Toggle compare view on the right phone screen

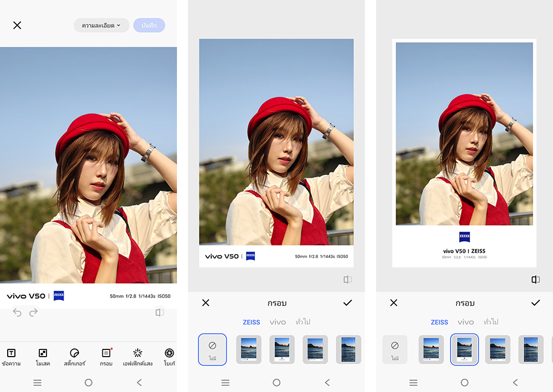coord(535,280)
